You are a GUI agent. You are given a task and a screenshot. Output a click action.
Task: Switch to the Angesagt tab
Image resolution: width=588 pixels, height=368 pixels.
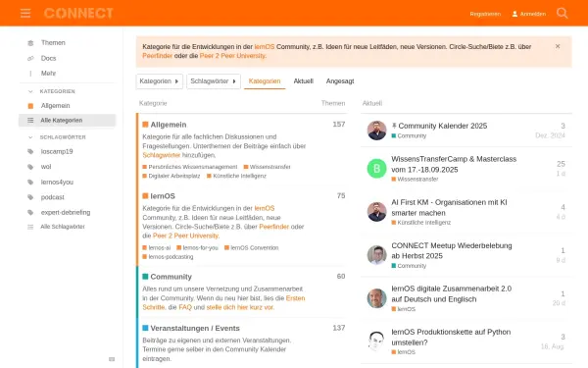pyautogui.click(x=340, y=81)
